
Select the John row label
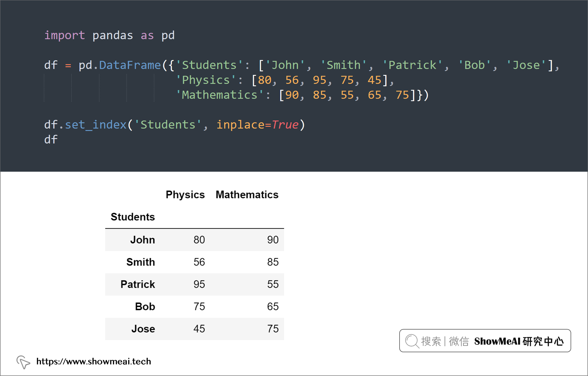point(143,240)
